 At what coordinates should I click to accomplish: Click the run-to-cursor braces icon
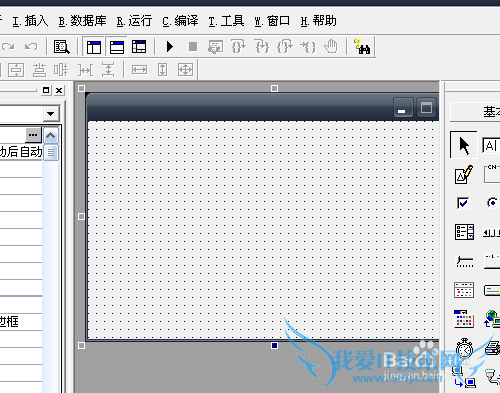pos(308,46)
